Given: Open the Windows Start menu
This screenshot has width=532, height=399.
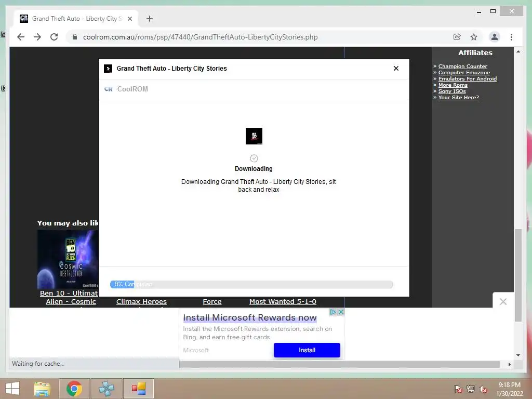Looking at the screenshot, I should 12,389.
